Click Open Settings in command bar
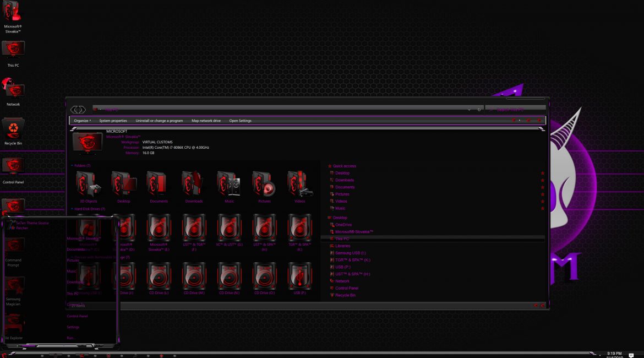Screen dimensions: 644x358 pyautogui.click(x=241, y=121)
